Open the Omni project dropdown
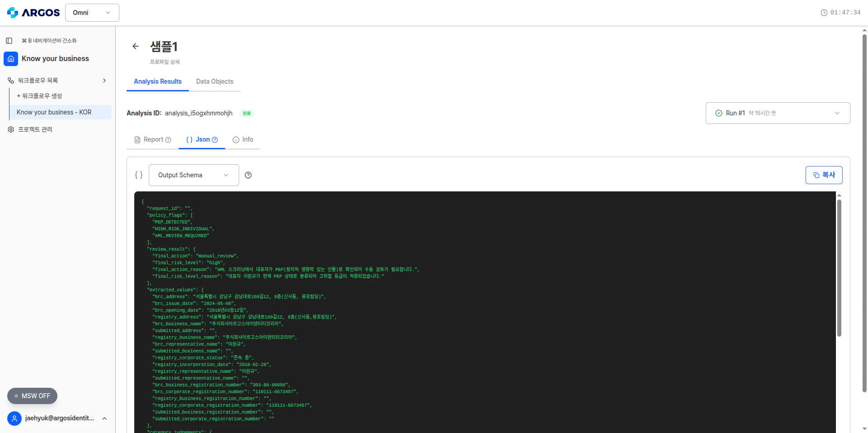The height and width of the screenshot is (433, 868). 91,13
